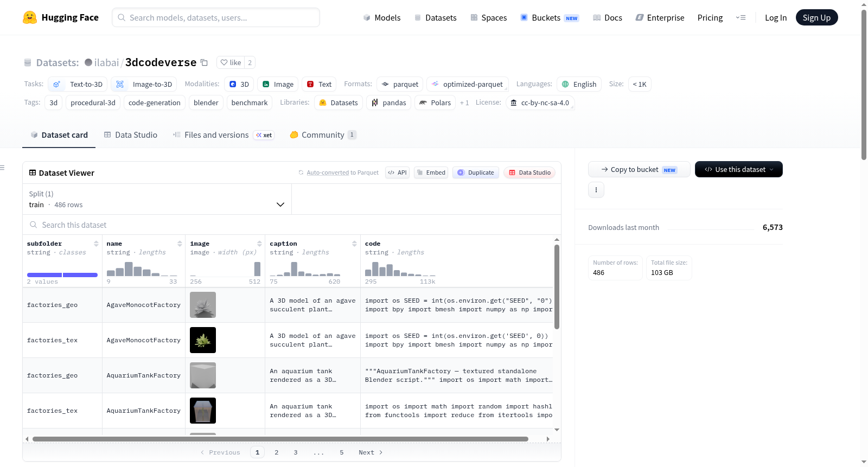Screen dimensions: 868x467
Task: Open Docs in top navigation
Action: click(x=607, y=17)
